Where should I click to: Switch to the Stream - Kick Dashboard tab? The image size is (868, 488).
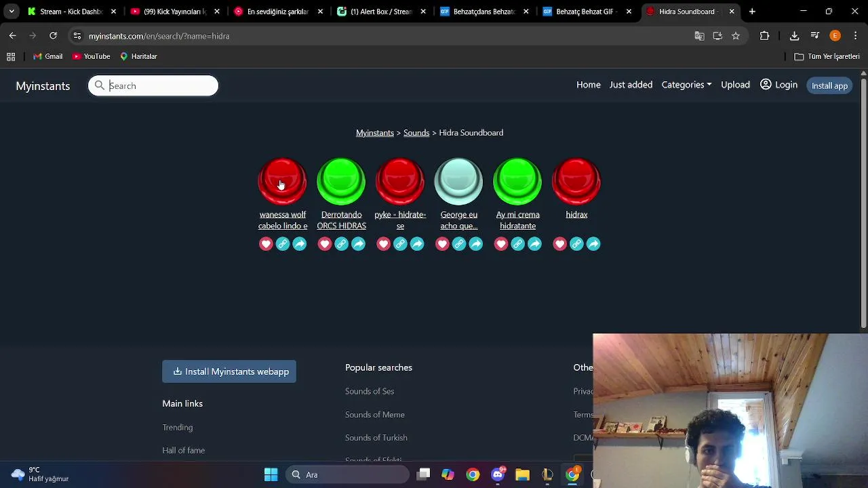coord(71,12)
